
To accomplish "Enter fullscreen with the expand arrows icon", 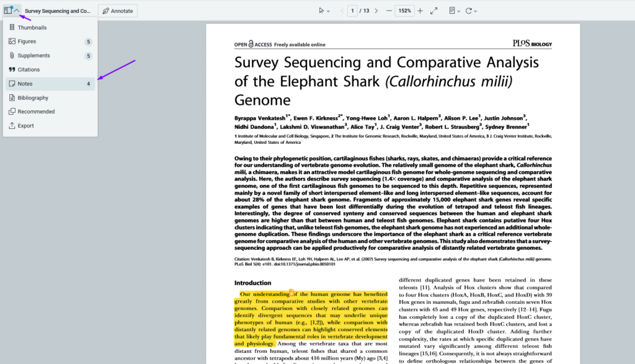I will click(x=434, y=11).
